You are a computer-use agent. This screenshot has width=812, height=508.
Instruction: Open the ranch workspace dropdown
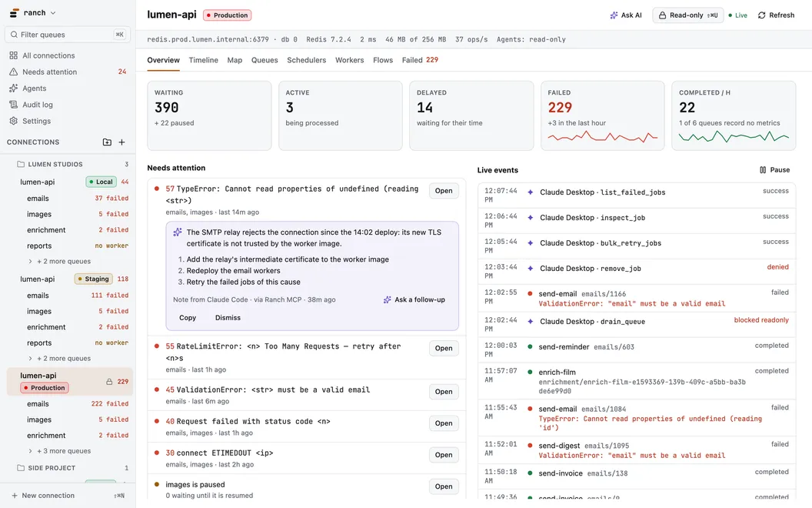[x=32, y=12]
